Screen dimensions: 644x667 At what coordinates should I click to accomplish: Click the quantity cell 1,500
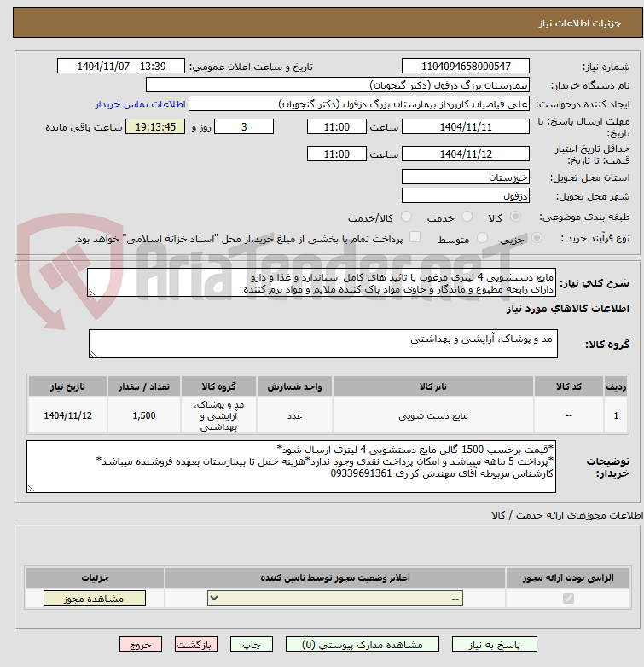[x=144, y=415]
